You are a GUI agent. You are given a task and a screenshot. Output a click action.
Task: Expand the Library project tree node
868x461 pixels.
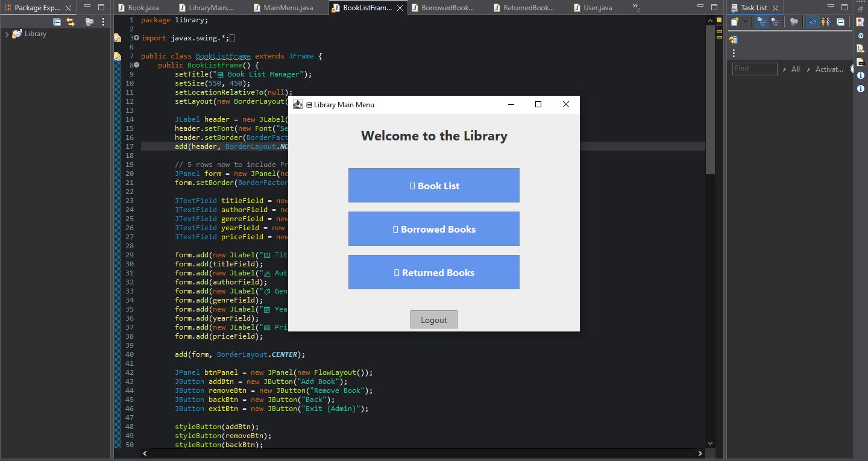click(7, 34)
